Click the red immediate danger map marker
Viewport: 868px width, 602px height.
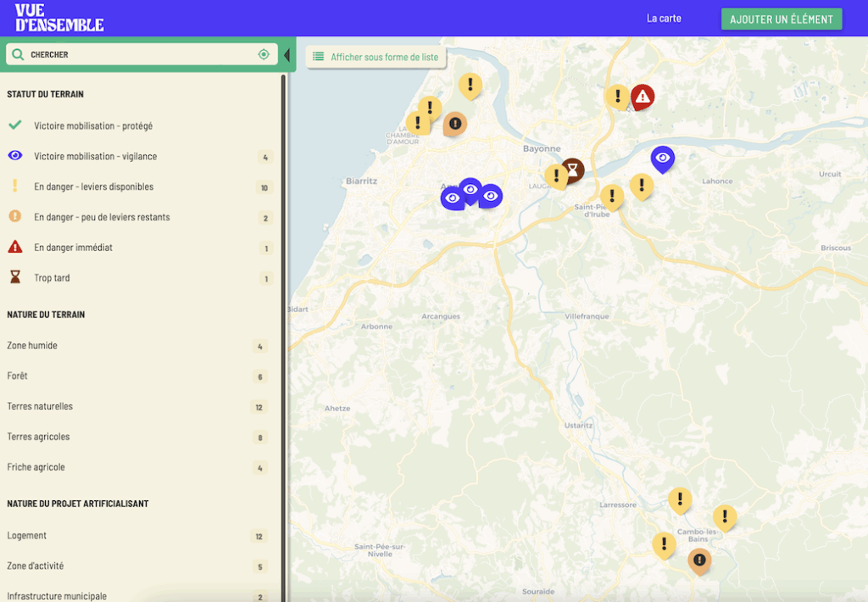click(x=643, y=98)
